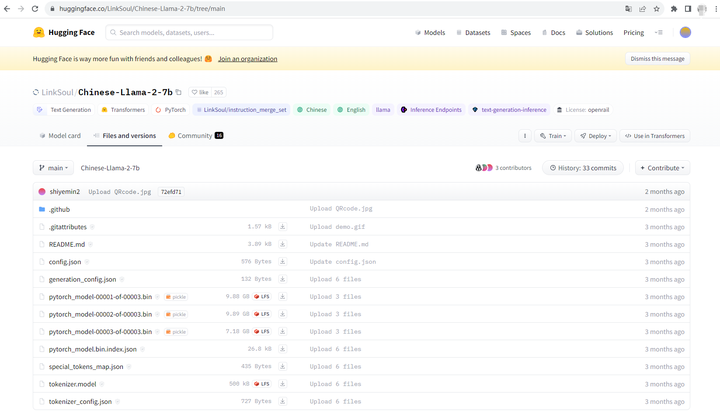The width and height of the screenshot is (720, 417).
Task: Download special_tokens_map.json
Action: (x=282, y=366)
